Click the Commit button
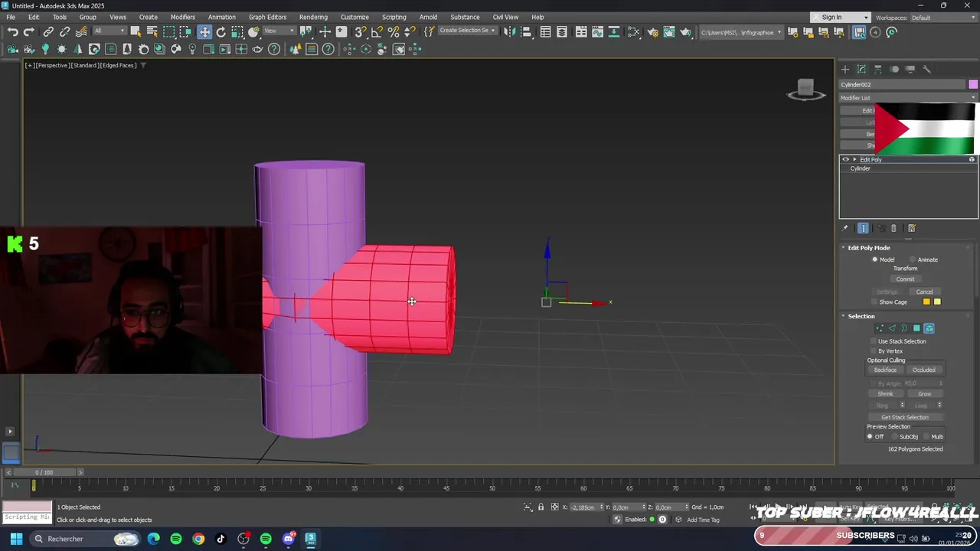This screenshot has width=980, height=551. (905, 279)
